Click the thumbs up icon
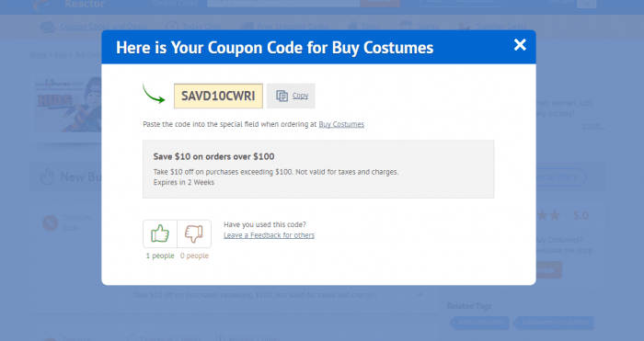The height and width of the screenshot is (341, 644). point(160,233)
